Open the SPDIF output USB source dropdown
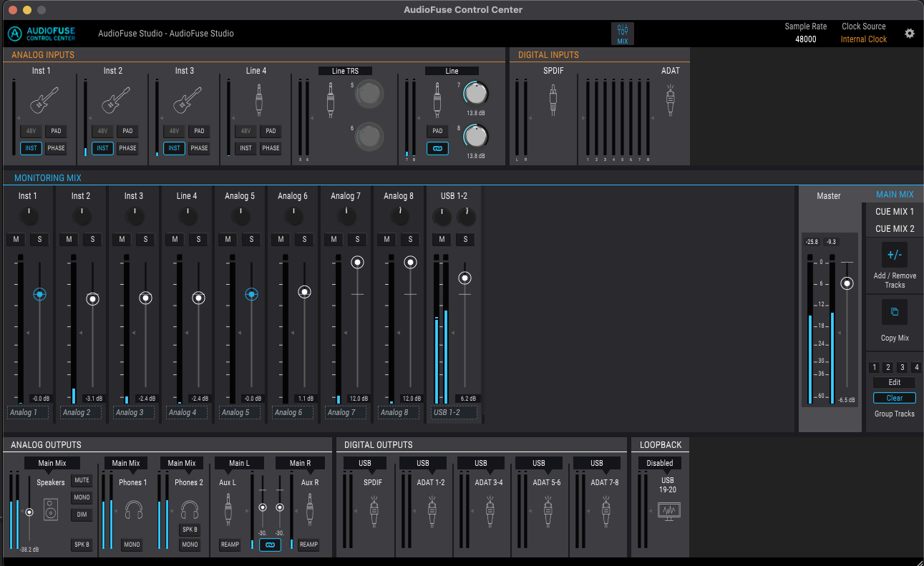Viewport: 924px width, 566px height. (x=365, y=463)
